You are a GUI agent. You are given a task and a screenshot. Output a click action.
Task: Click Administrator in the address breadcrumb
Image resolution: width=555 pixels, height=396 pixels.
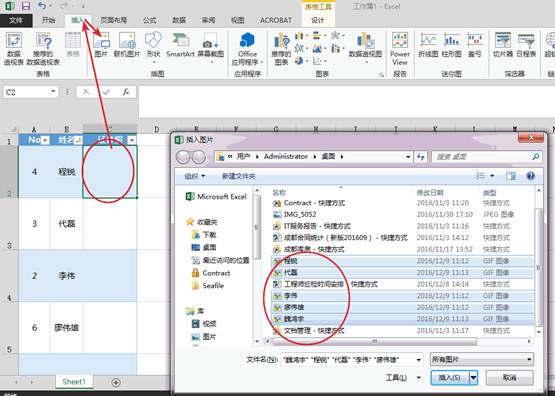pos(286,156)
